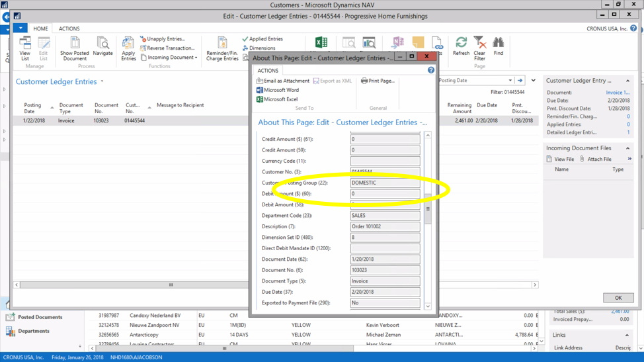Open Show Posted Document
644x362 pixels.
74,48
